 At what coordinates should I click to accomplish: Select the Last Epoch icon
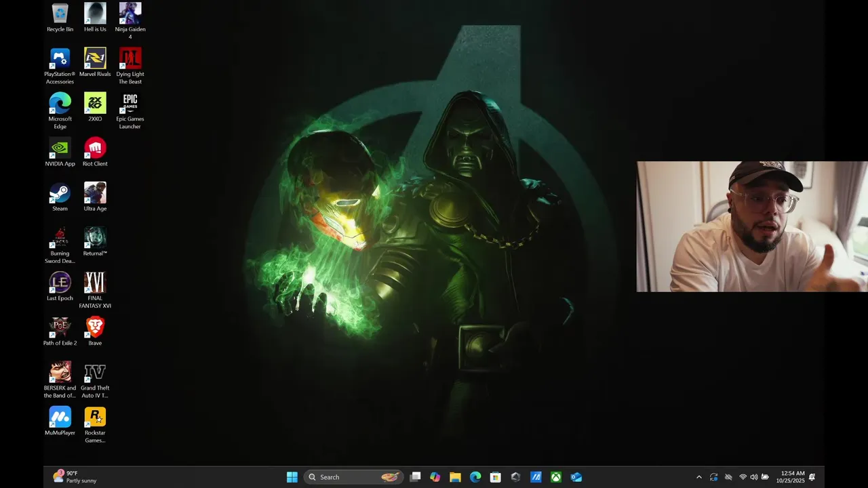point(60,286)
